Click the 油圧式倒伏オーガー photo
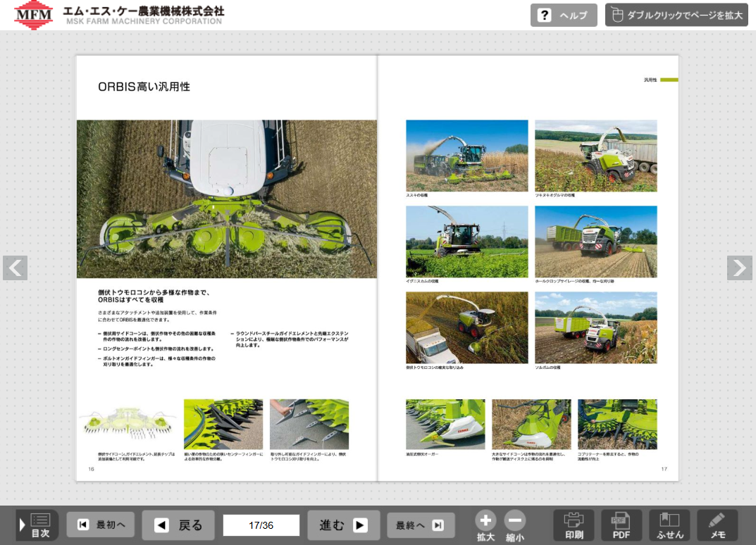The height and width of the screenshot is (545, 756). (445, 424)
